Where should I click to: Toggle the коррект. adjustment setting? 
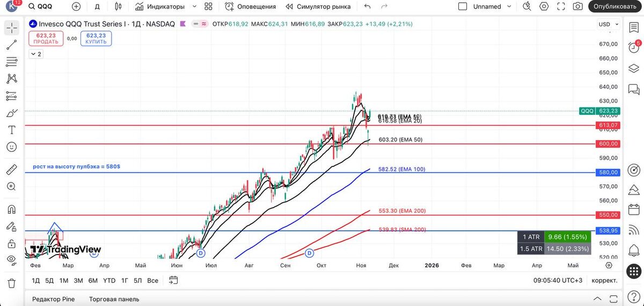pos(604,280)
